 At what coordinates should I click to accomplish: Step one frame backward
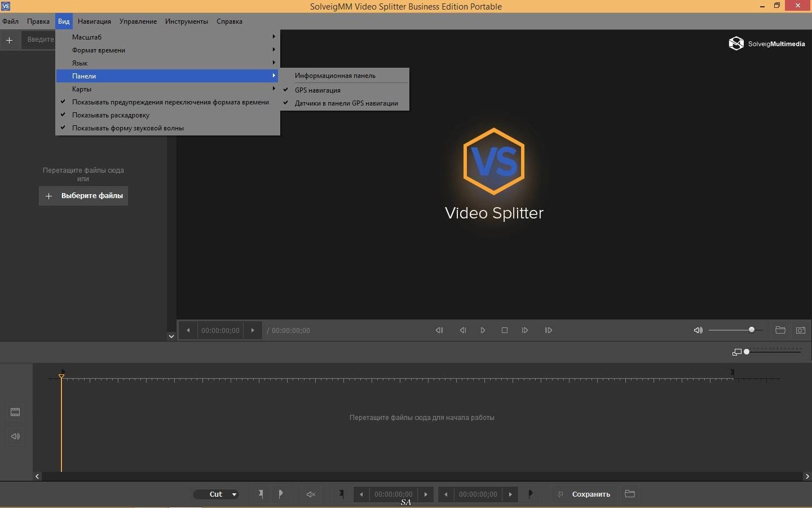click(462, 330)
